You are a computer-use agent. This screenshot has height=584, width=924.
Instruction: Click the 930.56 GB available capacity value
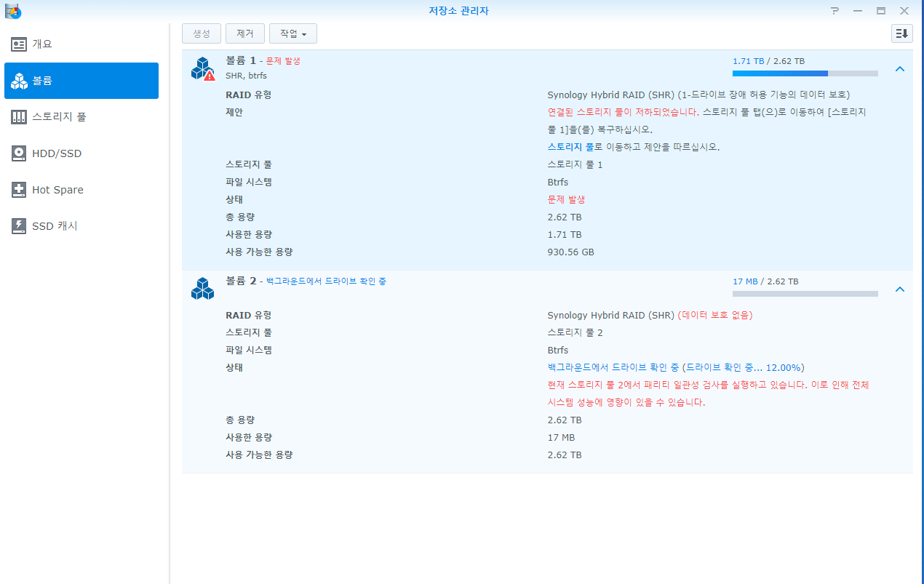(570, 252)
